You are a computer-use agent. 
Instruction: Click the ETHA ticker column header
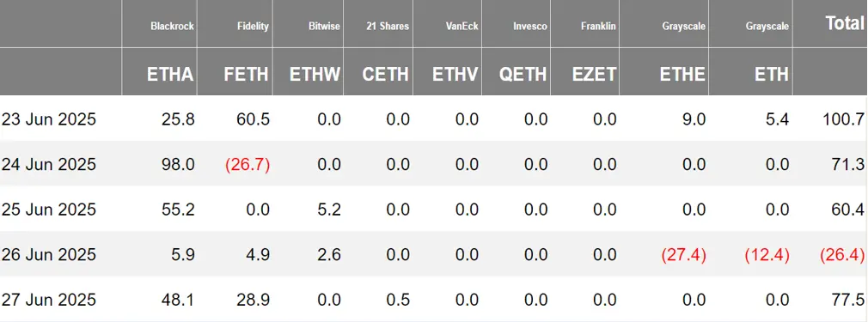pyautogui.click(x=170, y=74)
